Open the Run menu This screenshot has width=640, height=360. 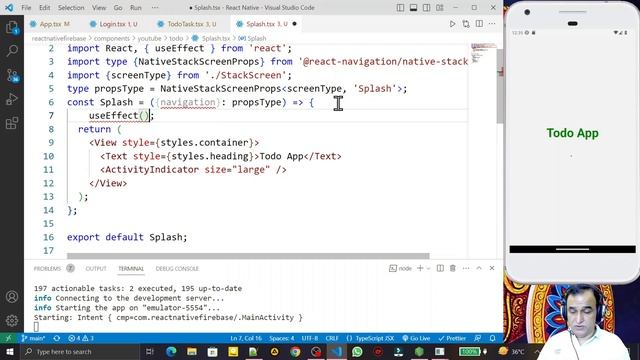pos(136,8)
